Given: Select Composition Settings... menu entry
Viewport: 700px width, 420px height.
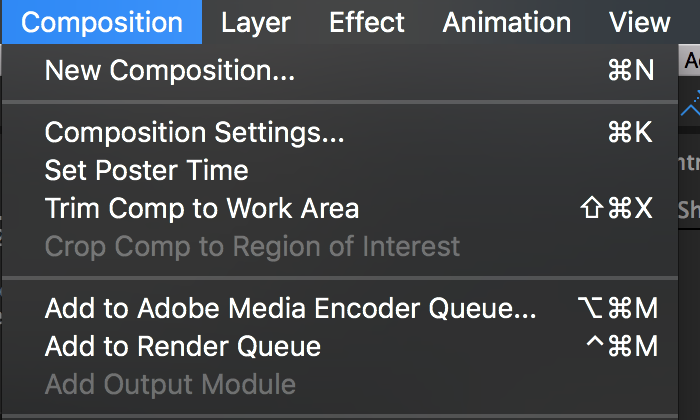Looking at the screenshot, I should click(194, 133).
